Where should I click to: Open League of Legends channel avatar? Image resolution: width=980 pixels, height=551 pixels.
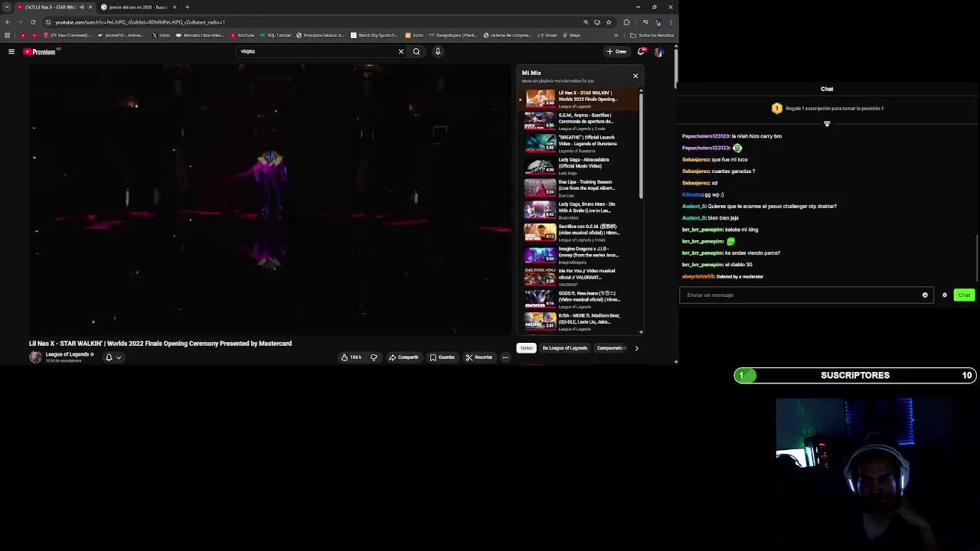[x=35, y=357]
